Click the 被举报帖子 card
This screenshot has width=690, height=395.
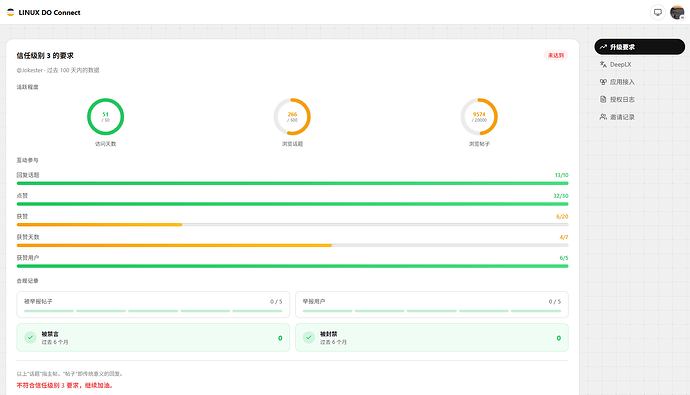click(x=153, y=304)
